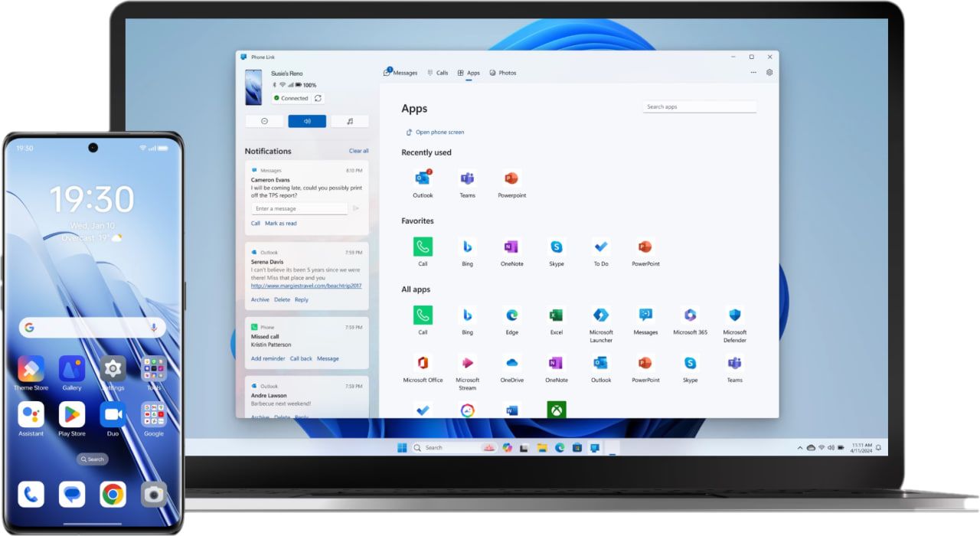Toggle the audio player music button
The image size is (980, 536).
coord(350,121)
